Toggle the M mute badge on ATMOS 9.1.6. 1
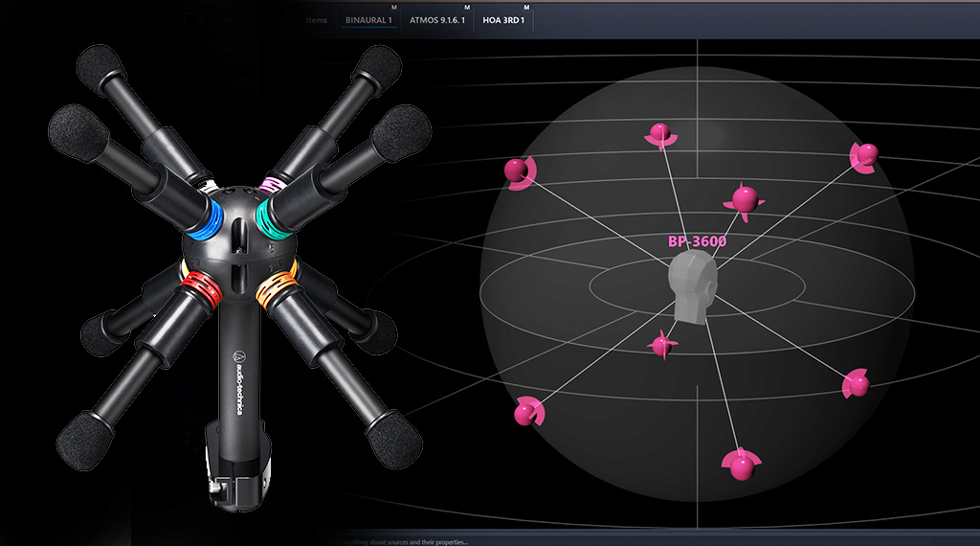 pyautogui.click(x=467, y=8)
